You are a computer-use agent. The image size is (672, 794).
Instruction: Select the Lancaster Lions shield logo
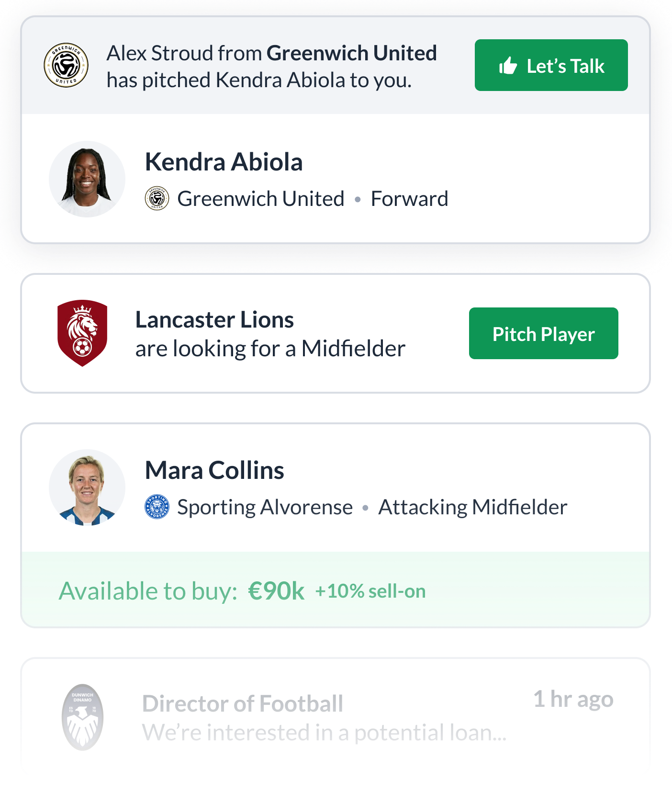pyautogui.click(x=82, y=333)
